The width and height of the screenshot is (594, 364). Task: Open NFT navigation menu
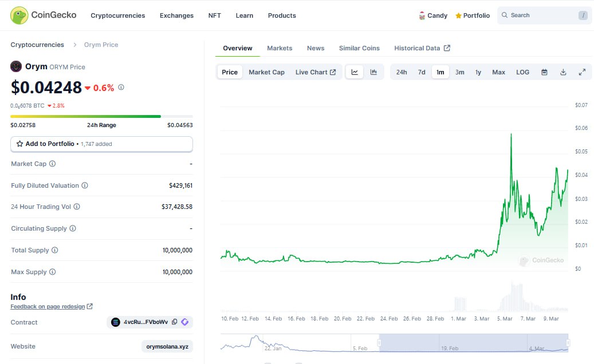(214, 15)
